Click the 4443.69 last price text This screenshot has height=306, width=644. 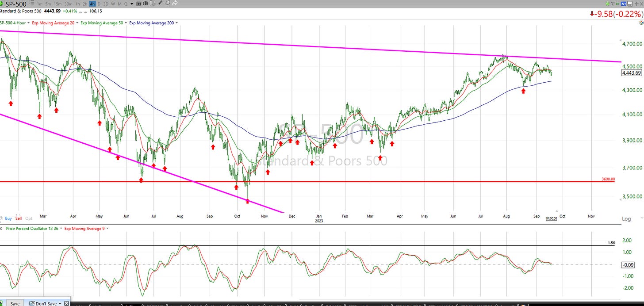52,11
